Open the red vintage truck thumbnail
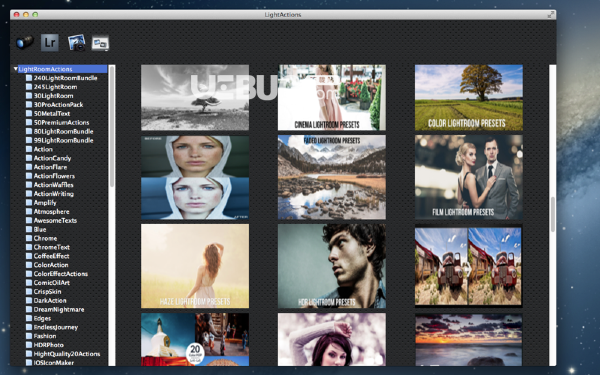 click(x=469, y=266)
